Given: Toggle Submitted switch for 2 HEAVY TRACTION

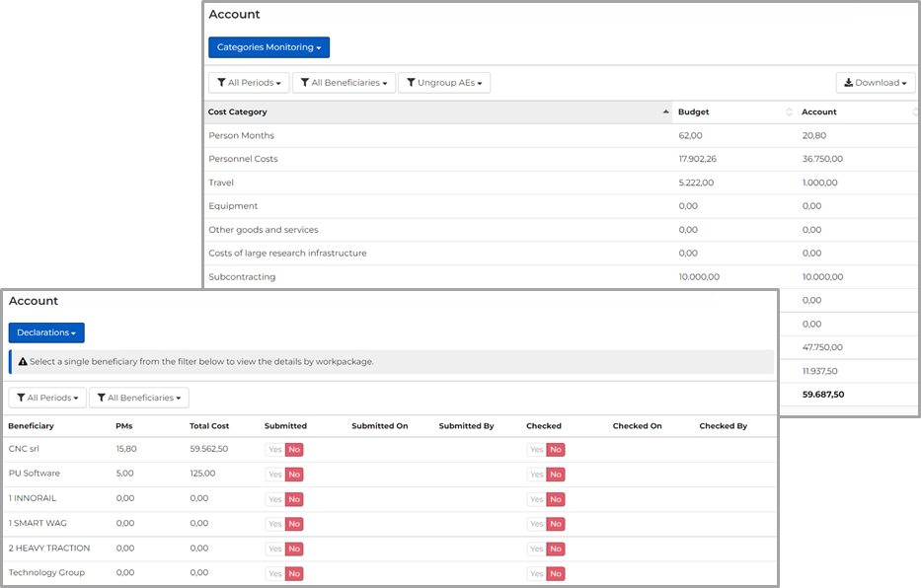Looking at the screenshot, I should pyautogui.click(x=283, y=549).
